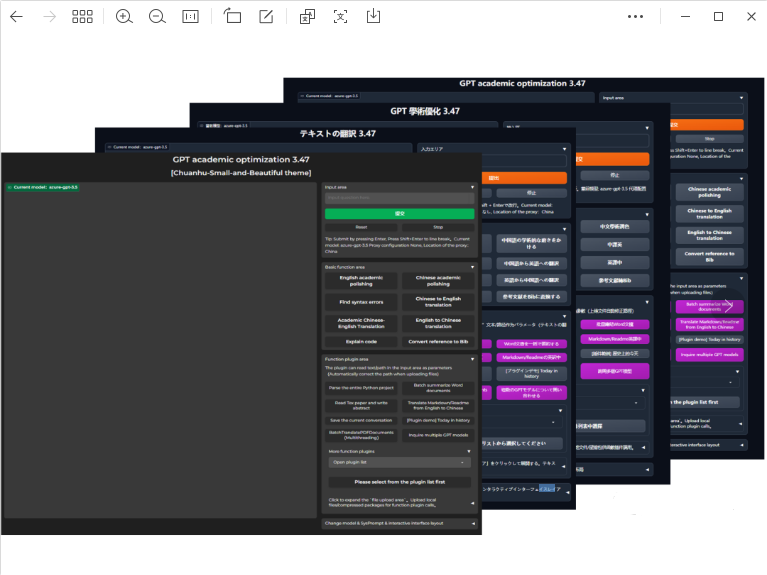Image resolution: width=767 pixels, height=575 pixels.
Task: Click the forward arrow icon in toolbar
Action: coord(49,17)
